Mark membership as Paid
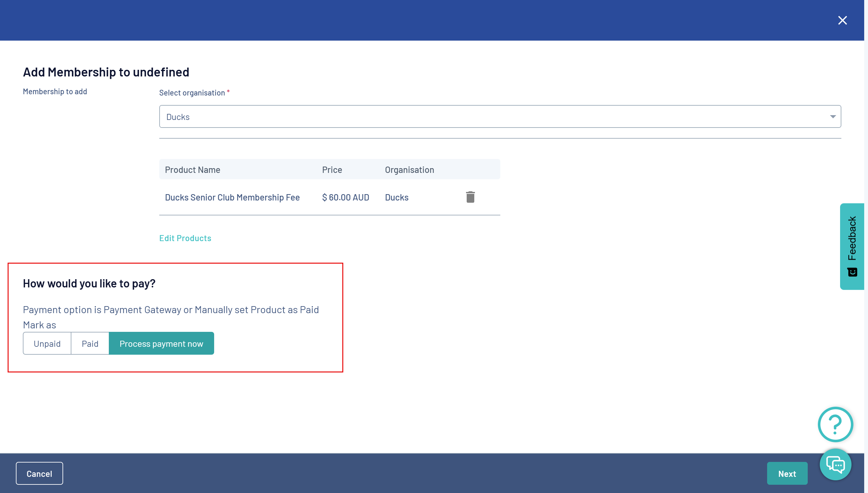Viewport: 868px width, 493px height. click(90, 343)
